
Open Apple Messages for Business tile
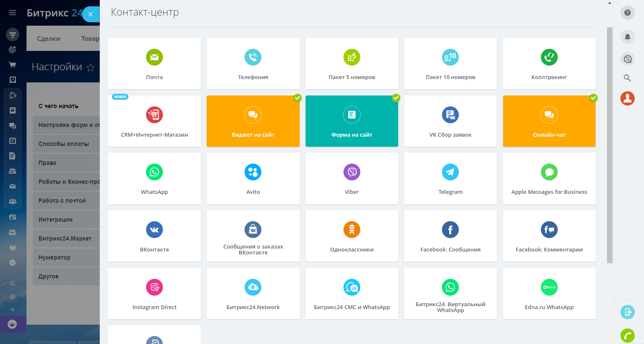click(549, 178)
